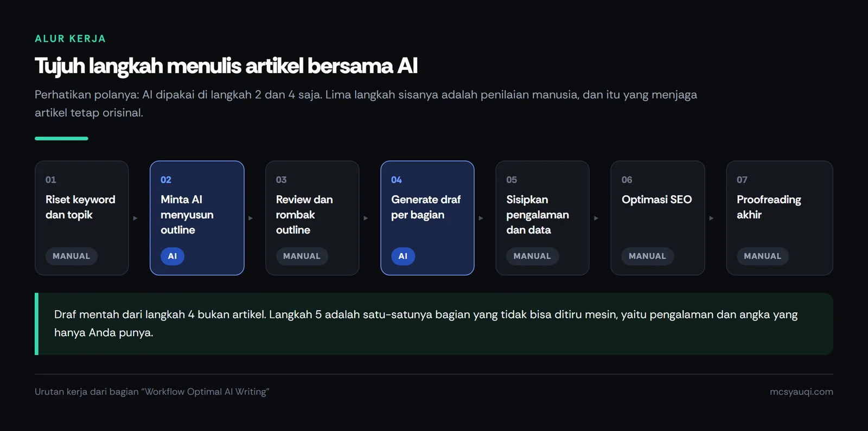868x431 pixels.
Task: Click footer caption 'Urutan kerja dari bagian'
Action: pyautogui.click(x=152, y=391)
